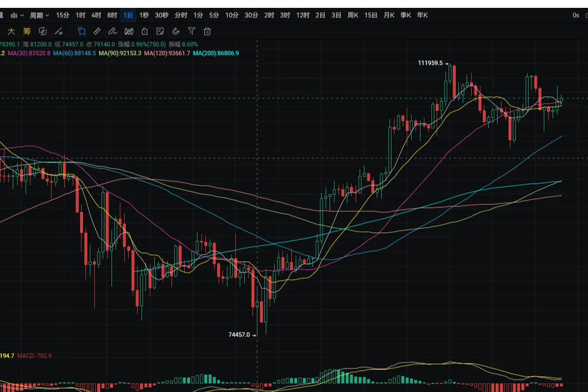Switch to the 4时 timeframe
The image size is (588, 392).
click(96, 15)
